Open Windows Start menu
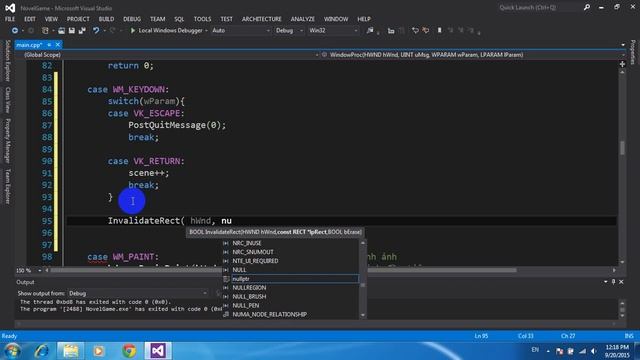 (x=12, y=351)
